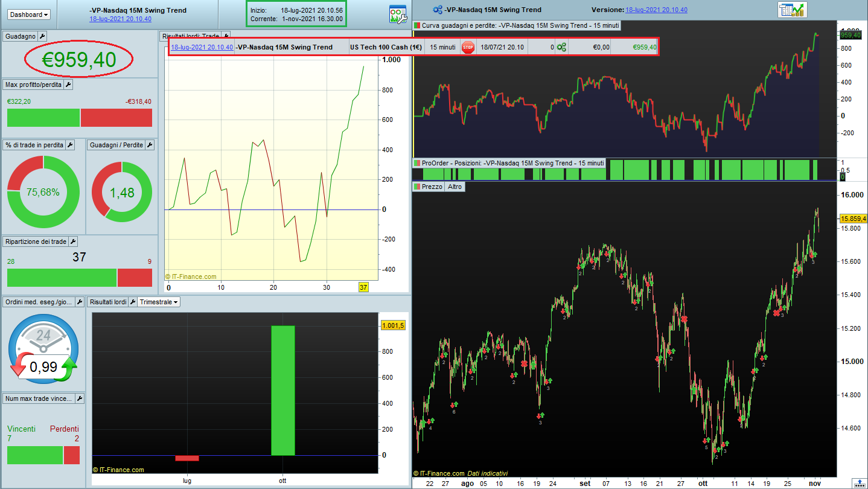Click the green max profit bar
This screenshot has height=489, width=868.
(43, 118)
